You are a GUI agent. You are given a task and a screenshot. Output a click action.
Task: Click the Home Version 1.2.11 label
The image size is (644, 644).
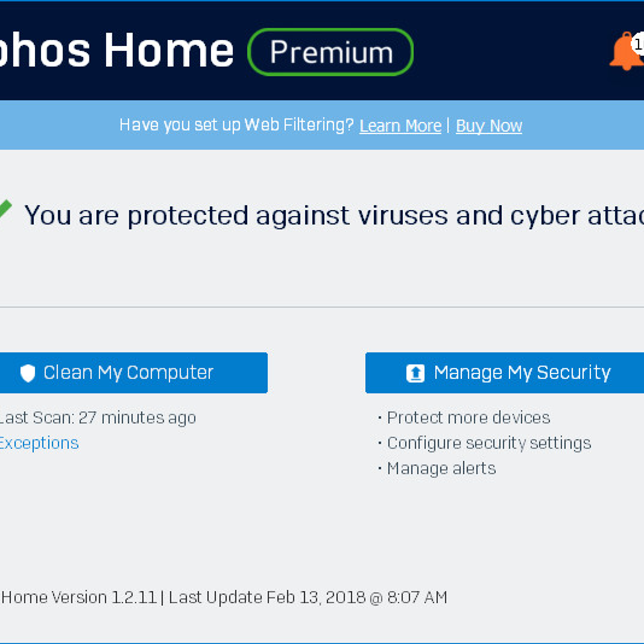point(79,597)
